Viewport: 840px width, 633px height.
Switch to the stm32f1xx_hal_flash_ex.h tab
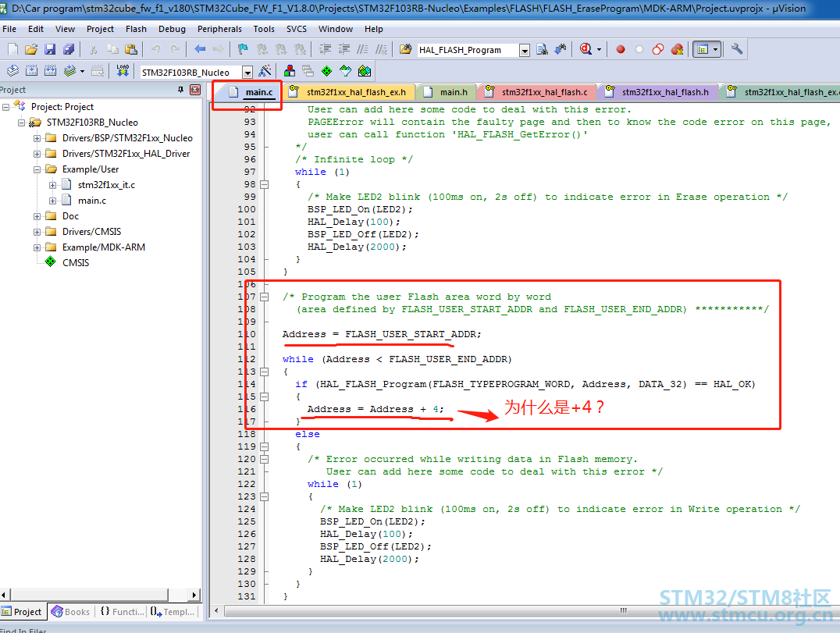(349, 92)
